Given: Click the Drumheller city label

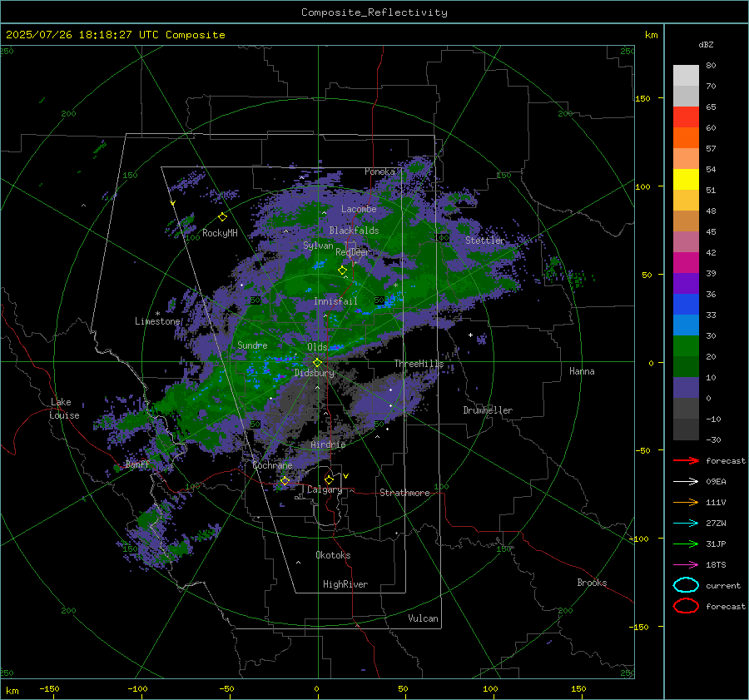Looking at the screenshot, I should (x=488, y=410).
